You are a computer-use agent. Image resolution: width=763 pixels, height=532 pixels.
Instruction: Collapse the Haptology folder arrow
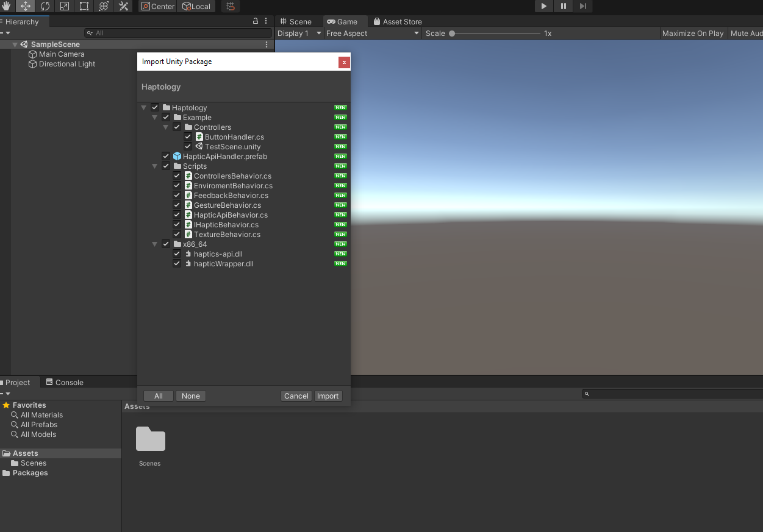[x=144, y=108]
